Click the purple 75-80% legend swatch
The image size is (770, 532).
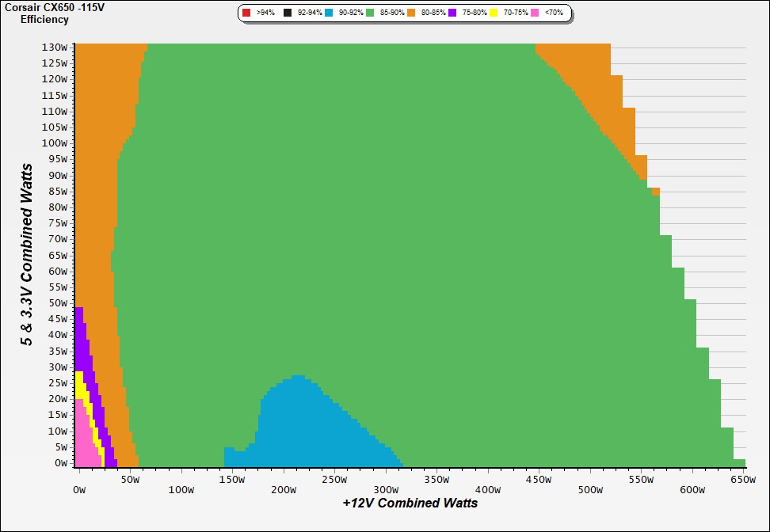coord(452,13)
